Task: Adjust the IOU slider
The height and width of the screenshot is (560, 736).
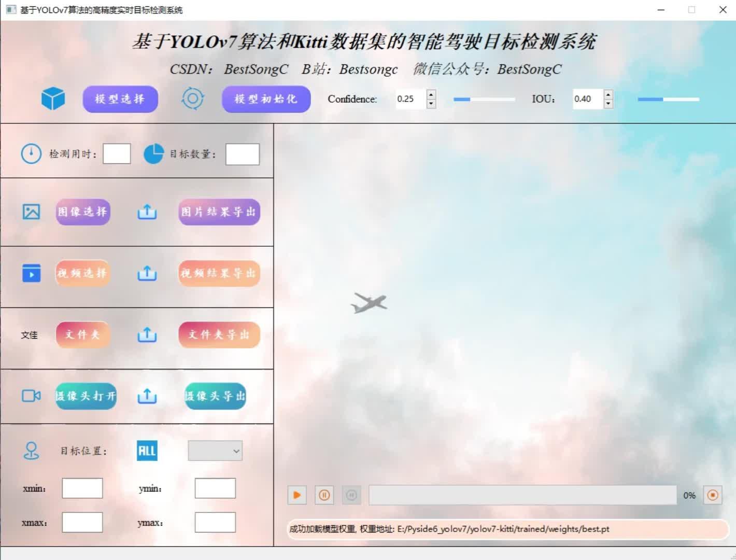Action: point(668,99)
